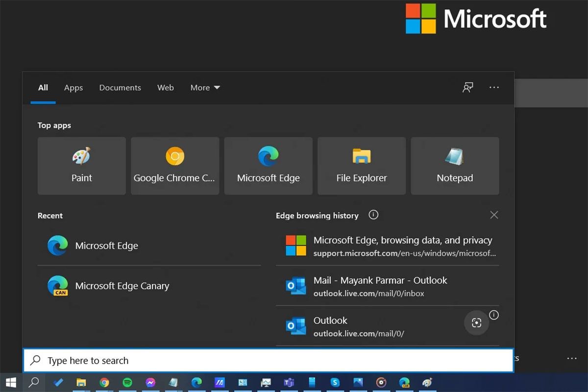
Task: Expand the More filter dropdown
Action: point(205,88)
